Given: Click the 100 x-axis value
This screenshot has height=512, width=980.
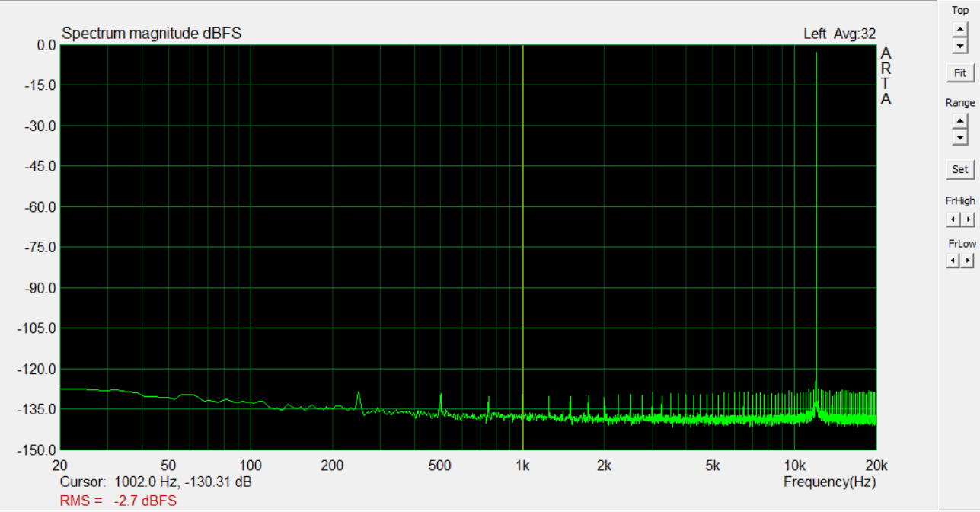Looking at the screenshot, I should click(x=251, y=466).
